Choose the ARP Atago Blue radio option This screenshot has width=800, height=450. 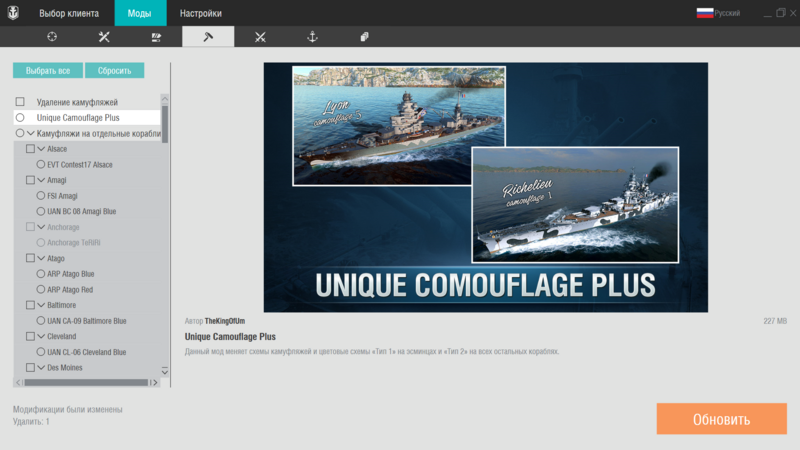41,273
